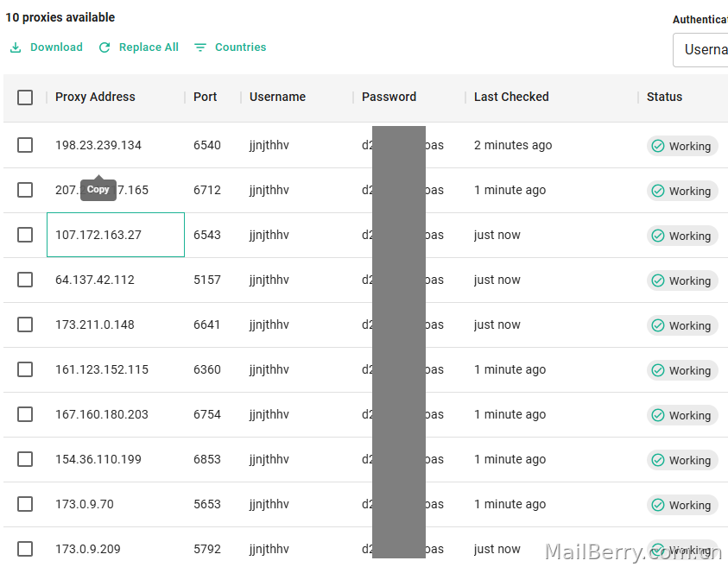Click proxy address 161.123.152.115
728x567 pixels.
[102, 370]
